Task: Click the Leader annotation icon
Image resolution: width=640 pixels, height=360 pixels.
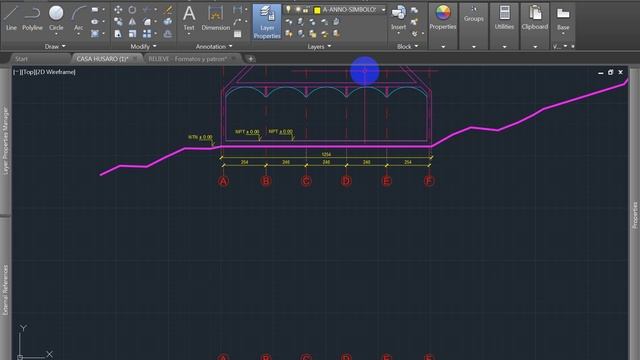Action: click(x=237, y=22)
